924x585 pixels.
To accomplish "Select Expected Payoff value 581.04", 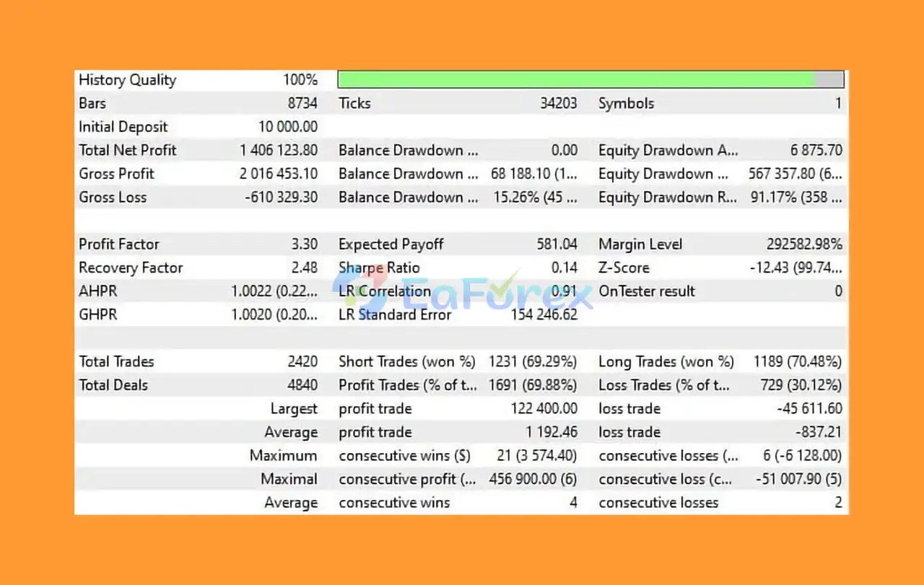I will pos(557,244).
